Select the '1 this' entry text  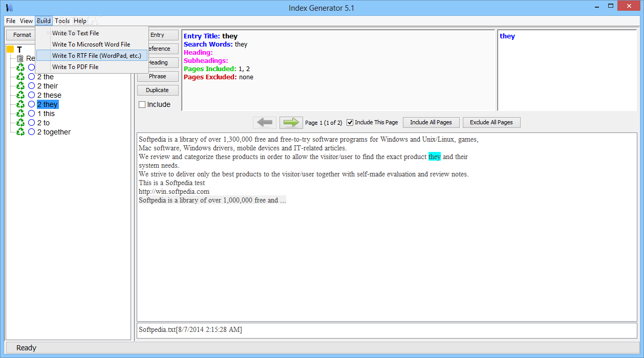click(46, 114)
